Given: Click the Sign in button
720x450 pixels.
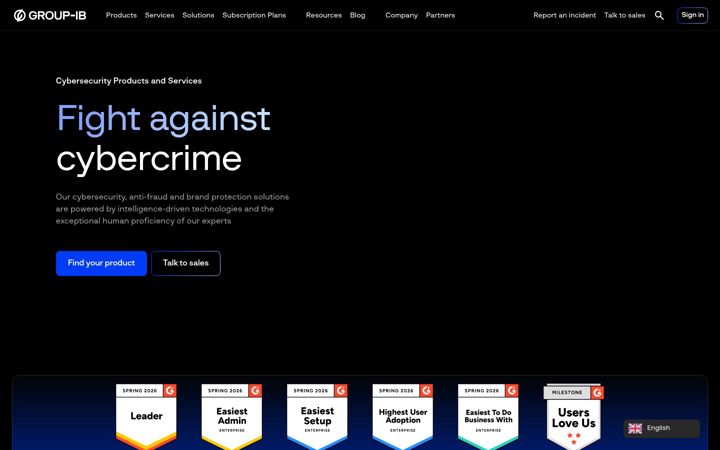Looking at the screenshot, I should 692,15.
